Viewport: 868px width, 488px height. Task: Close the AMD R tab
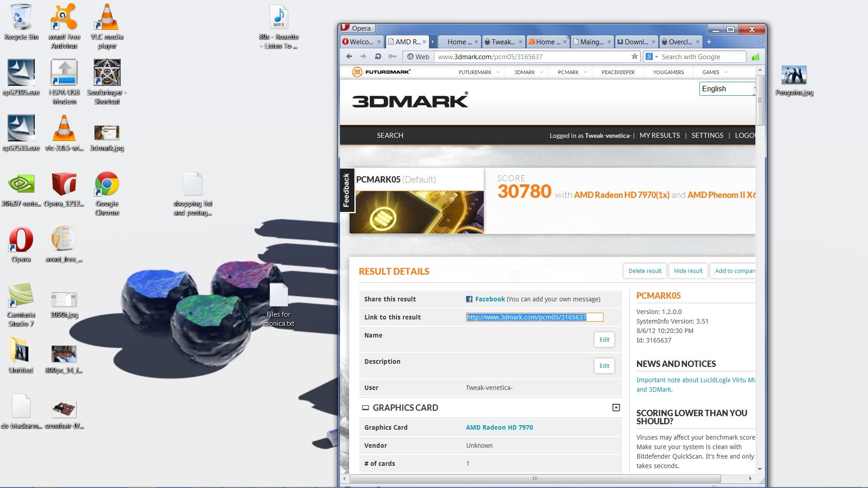pos(424,42)
